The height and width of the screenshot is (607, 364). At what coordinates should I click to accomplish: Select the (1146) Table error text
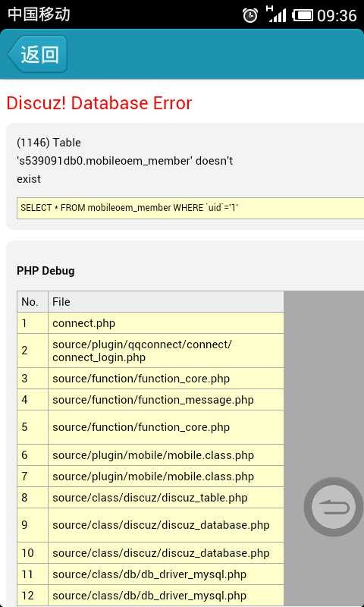pos(49,143)
